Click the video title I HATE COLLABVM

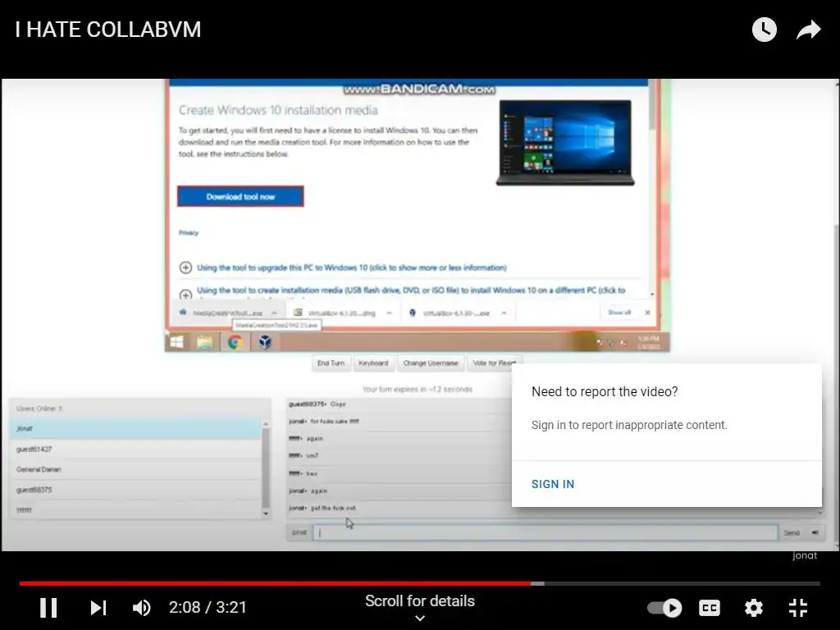point(107,30)
